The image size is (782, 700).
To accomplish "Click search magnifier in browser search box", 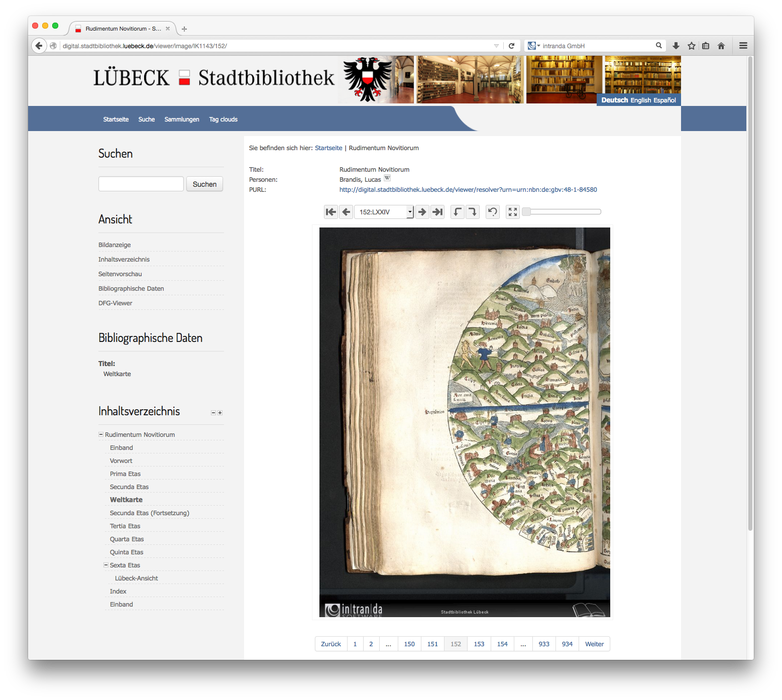I will 658,46.
